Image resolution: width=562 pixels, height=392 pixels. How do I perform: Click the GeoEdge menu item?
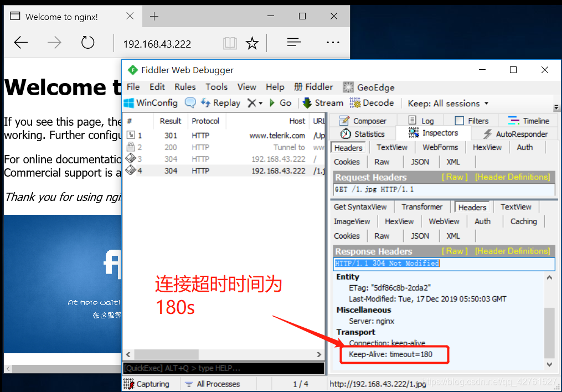(x=369, y=87)
